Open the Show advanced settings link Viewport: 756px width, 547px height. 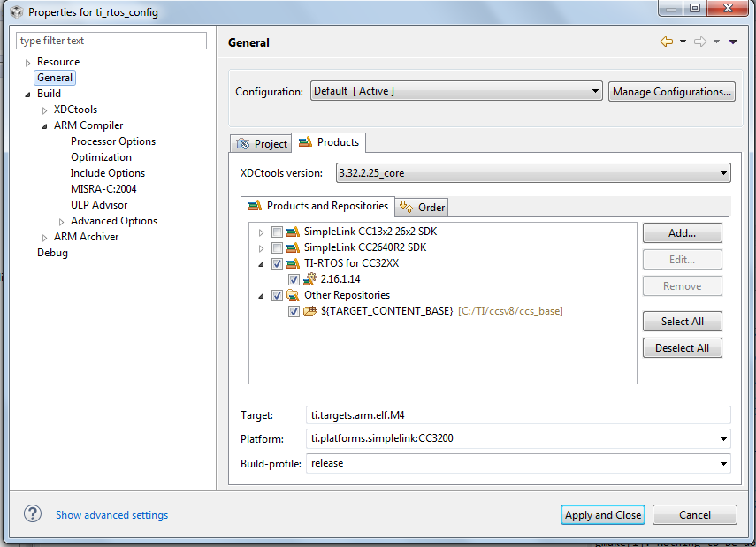(112, 514)
